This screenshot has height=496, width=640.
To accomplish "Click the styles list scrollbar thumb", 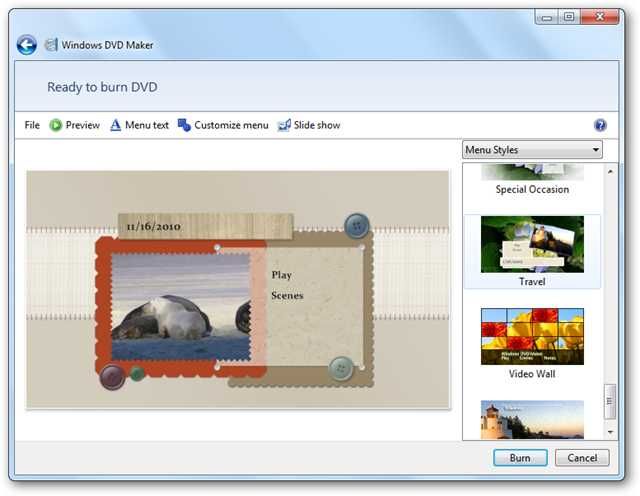I will click(x=610, y=401).
